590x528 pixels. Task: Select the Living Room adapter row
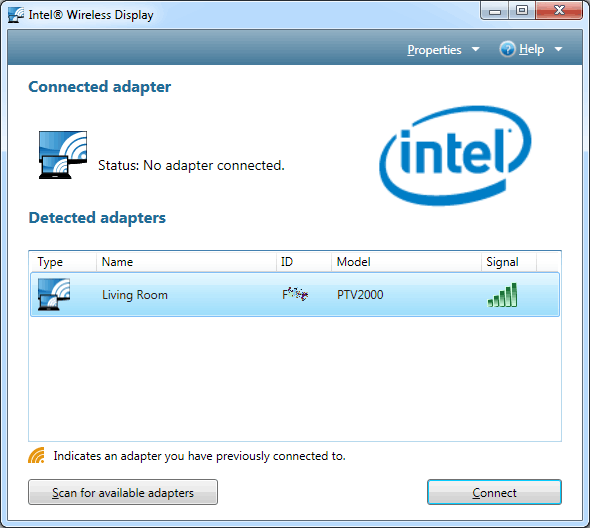(295, 295)
